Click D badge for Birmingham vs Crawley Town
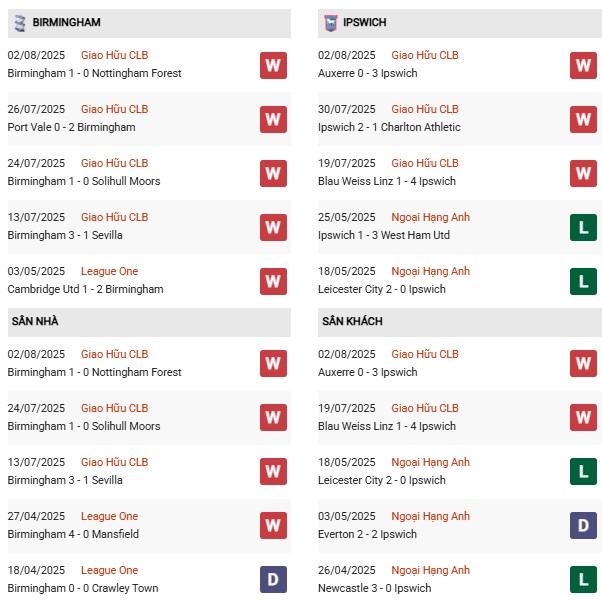This screenshot has height=601, width=602. 273,580
